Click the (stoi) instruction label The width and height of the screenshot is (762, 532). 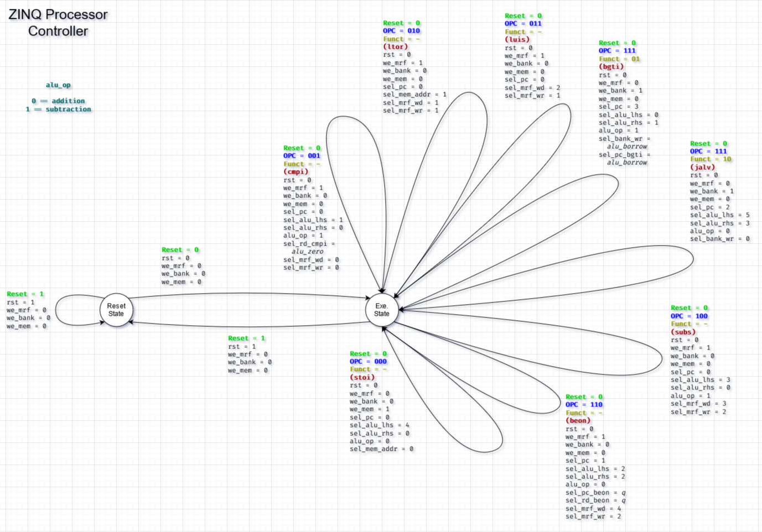[x=362, y=378]
